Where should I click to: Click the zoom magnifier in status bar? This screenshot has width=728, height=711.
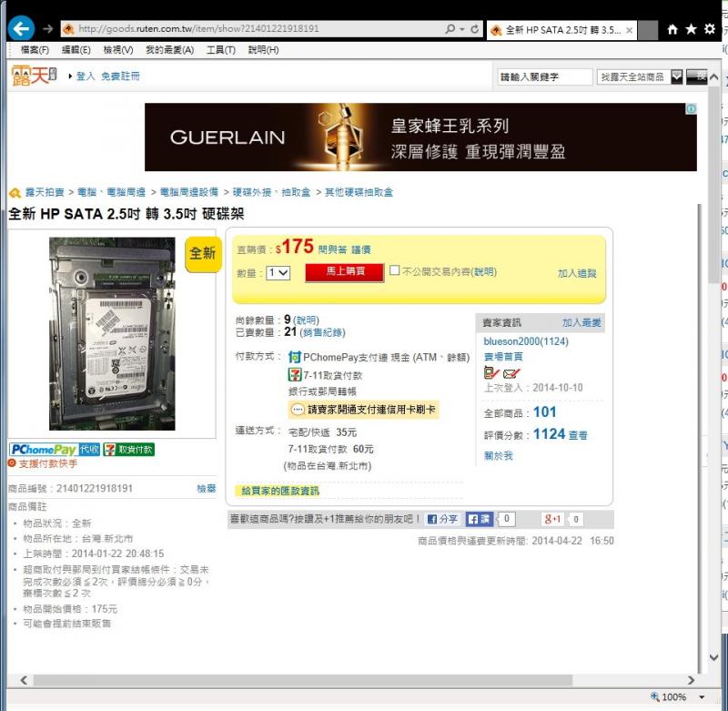coord(654,696)
